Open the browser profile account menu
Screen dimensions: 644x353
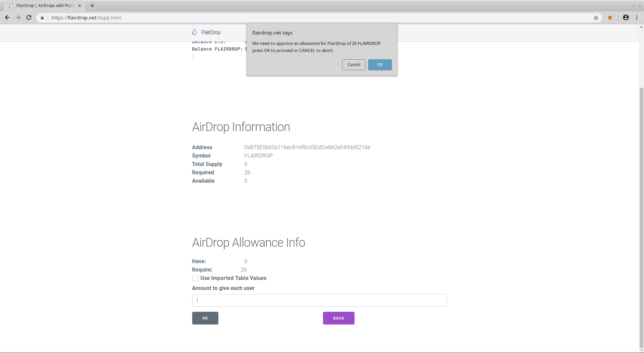click(x=626, y=18)
